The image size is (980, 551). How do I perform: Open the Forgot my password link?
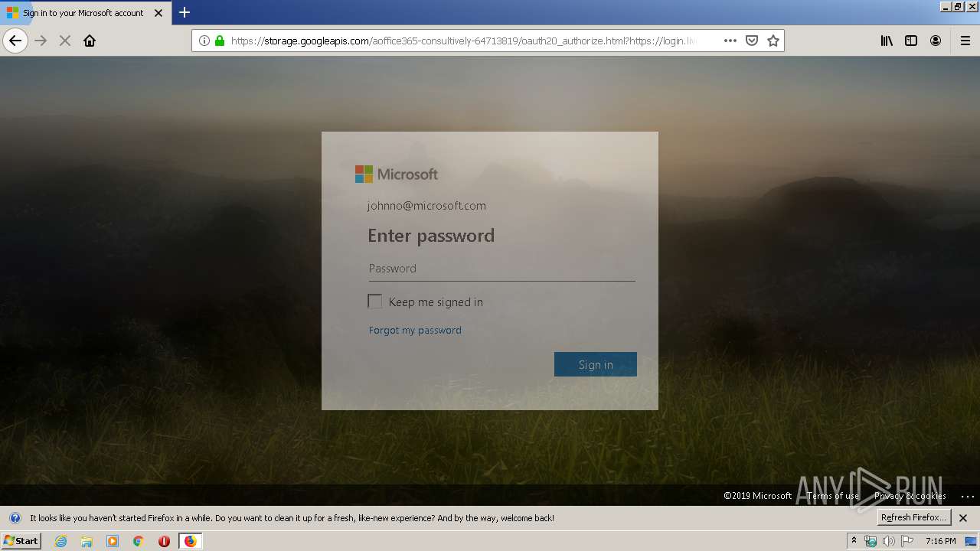click(415, 330)
